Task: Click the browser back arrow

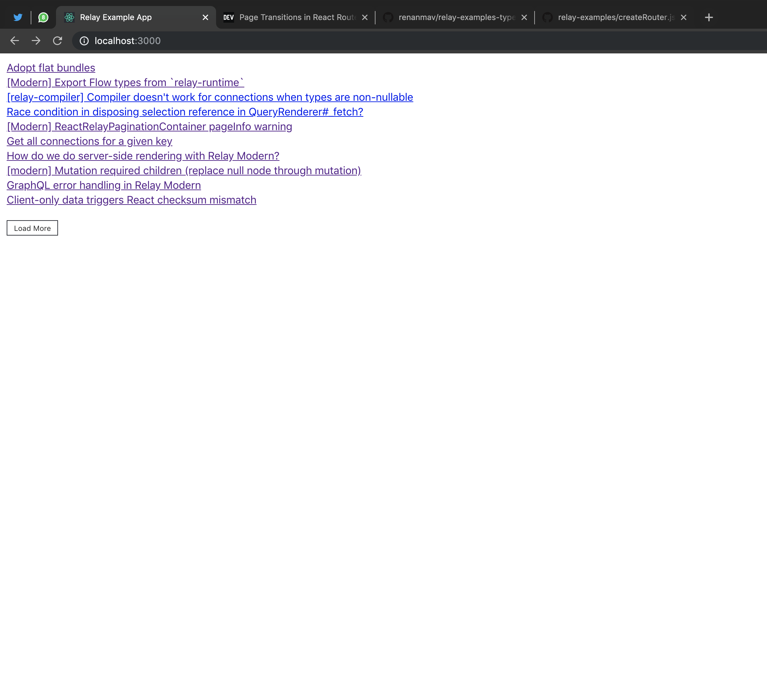Action: [14, 41]
